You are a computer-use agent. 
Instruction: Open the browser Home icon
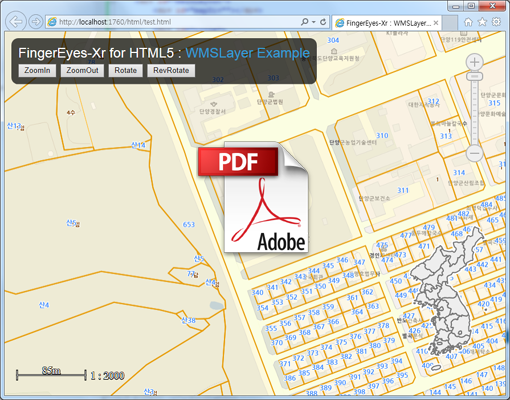tap(468, 22)
